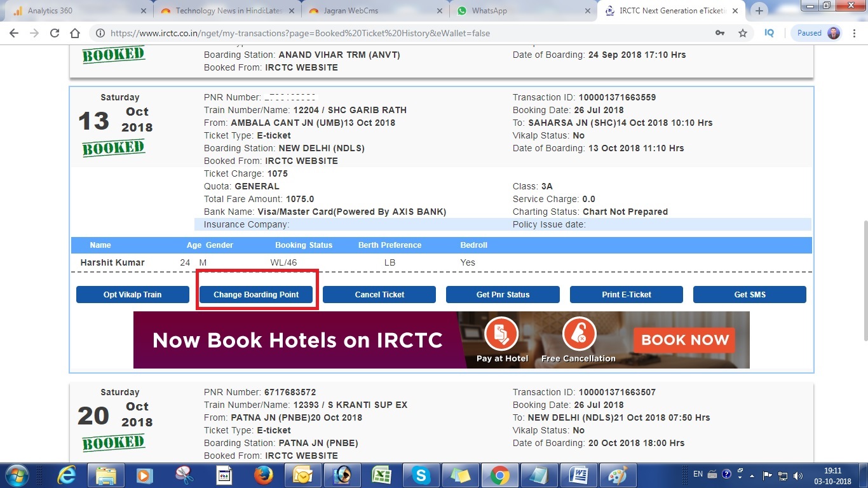Click the Change Boarding Point button

[256, 295]
